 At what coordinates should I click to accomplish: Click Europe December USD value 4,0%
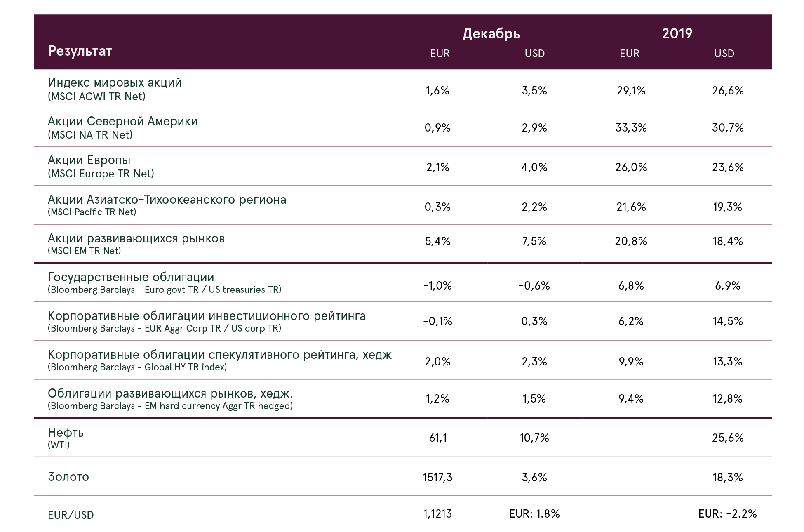point(534,167)
